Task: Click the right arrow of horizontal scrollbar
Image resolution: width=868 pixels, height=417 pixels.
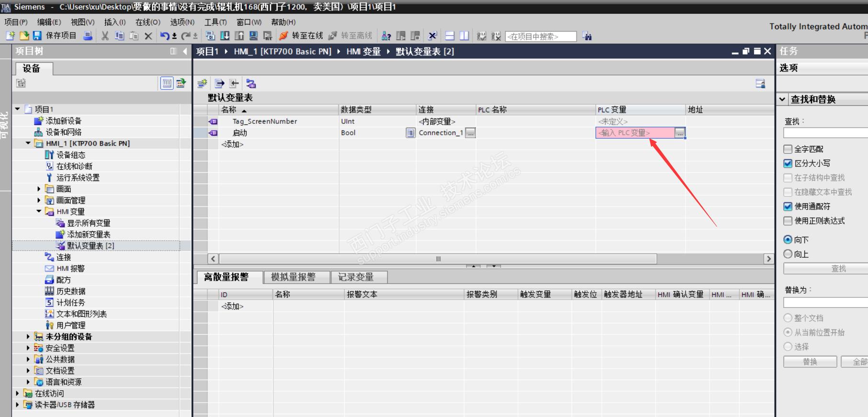Action: point(768,259)
